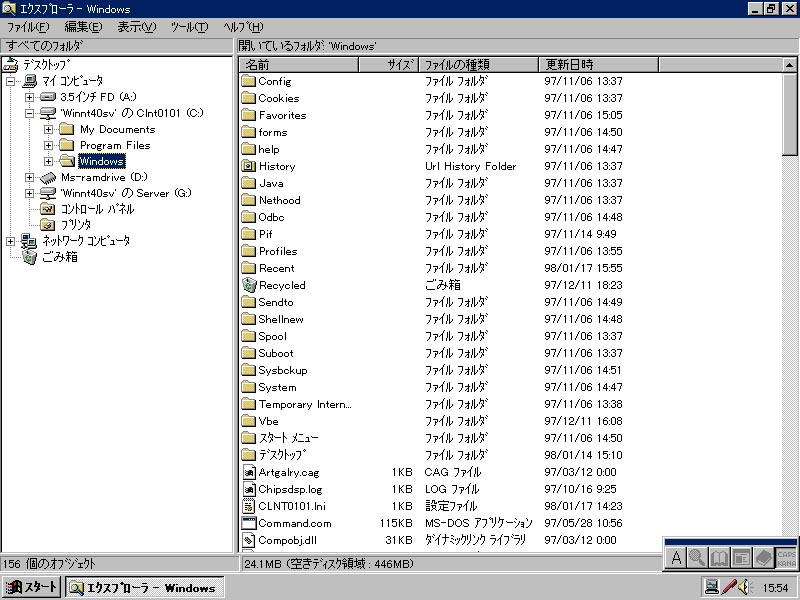Expand the 3.5インチ FD (A:) node
The height and width of the screenshot is (600, 800).
[x=30, y=97]
